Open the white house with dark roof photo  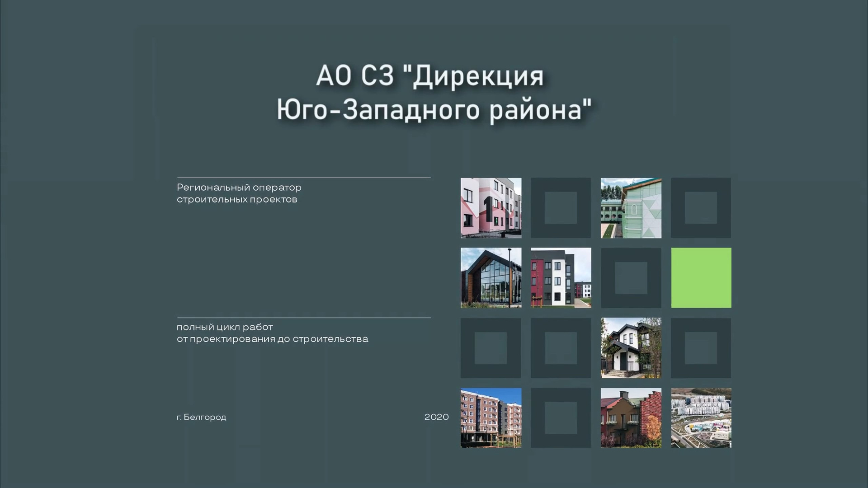click(631, 348)
